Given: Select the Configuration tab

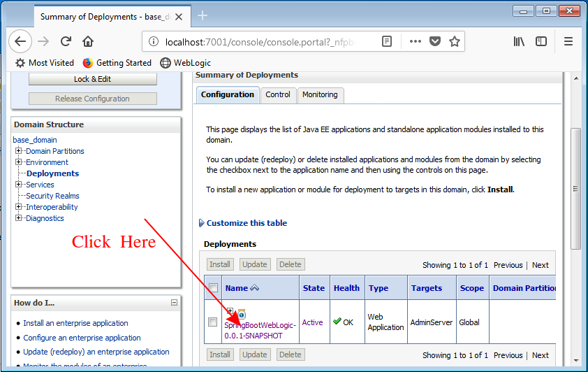Looking at the screenshot, I should 228,94.
